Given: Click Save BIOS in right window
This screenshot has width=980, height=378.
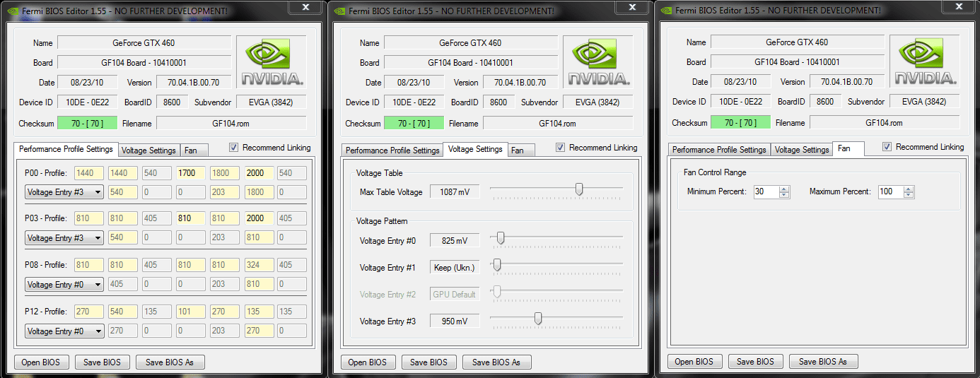Looking at the screenshot, I should pos(755,361).
